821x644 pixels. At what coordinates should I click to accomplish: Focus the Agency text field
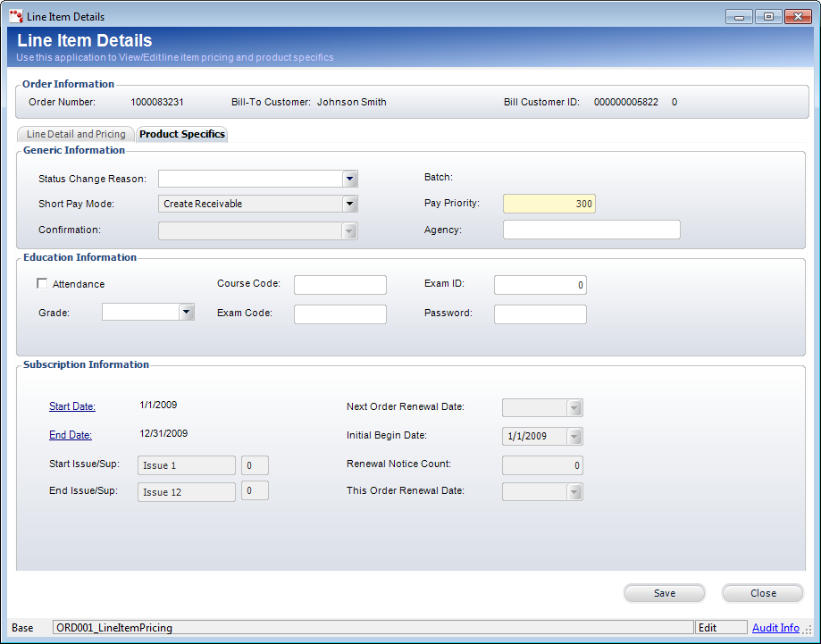tap(591, 230)
